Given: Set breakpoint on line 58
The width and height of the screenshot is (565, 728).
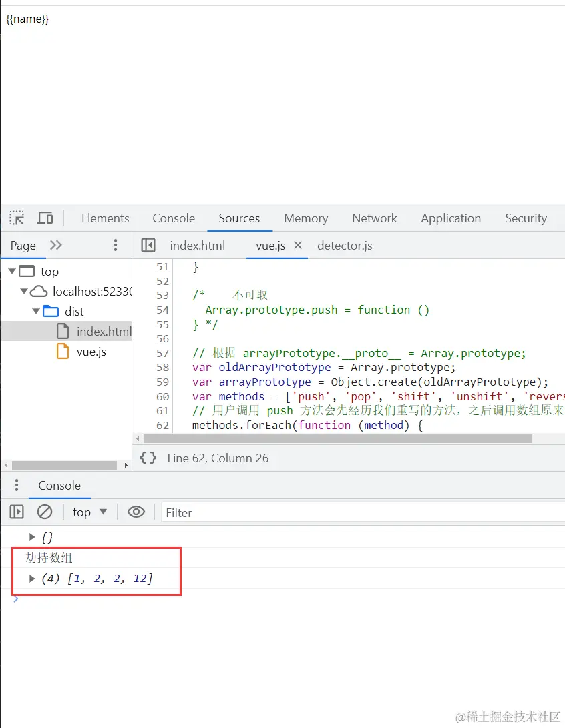Looking at the screenshot, I should click(163, 367).
